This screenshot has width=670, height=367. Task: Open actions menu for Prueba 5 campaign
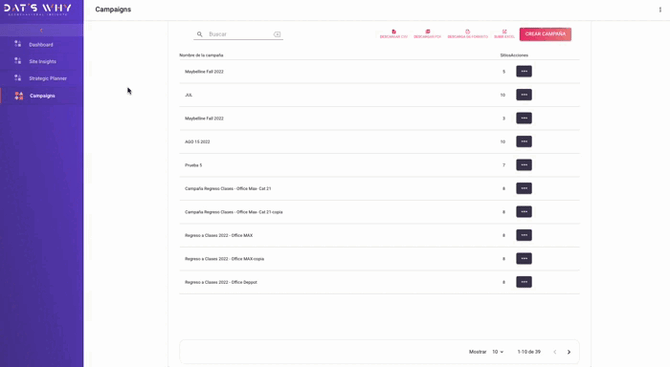click(524, 165)
